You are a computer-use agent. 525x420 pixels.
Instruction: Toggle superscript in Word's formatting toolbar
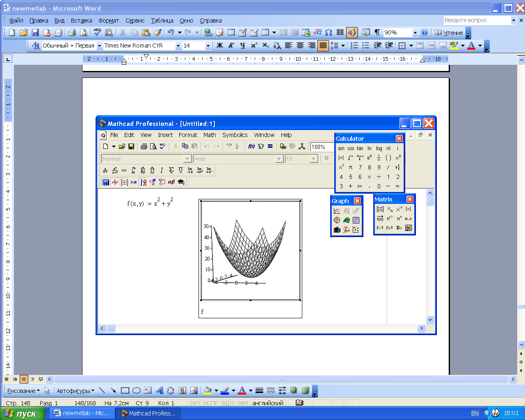coord(254,46)
